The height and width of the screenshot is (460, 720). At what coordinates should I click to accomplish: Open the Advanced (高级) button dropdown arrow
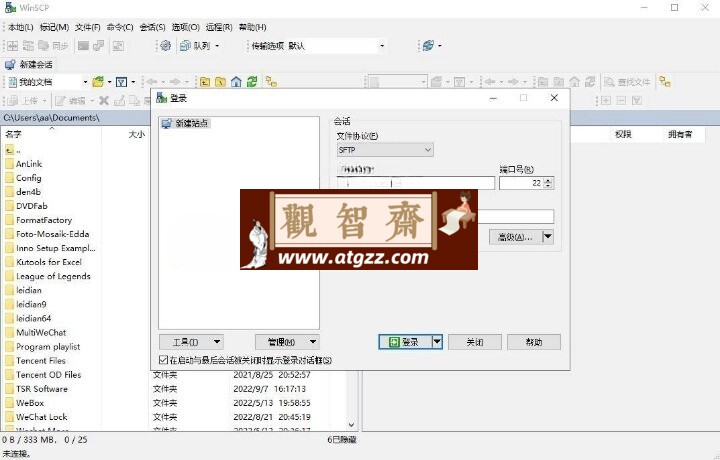click(548, 237)
